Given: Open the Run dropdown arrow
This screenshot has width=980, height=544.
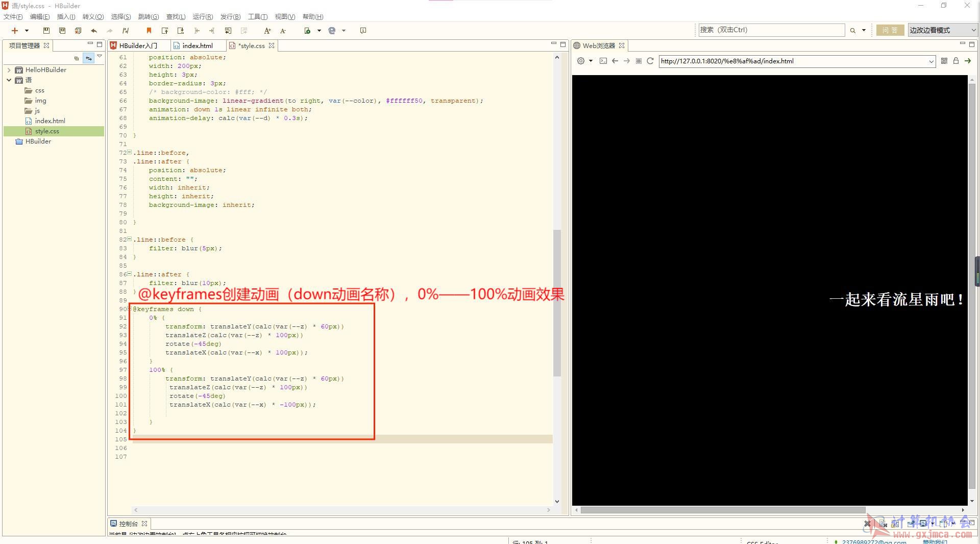Looking at the screenshot, I should [x=319, y=31].
